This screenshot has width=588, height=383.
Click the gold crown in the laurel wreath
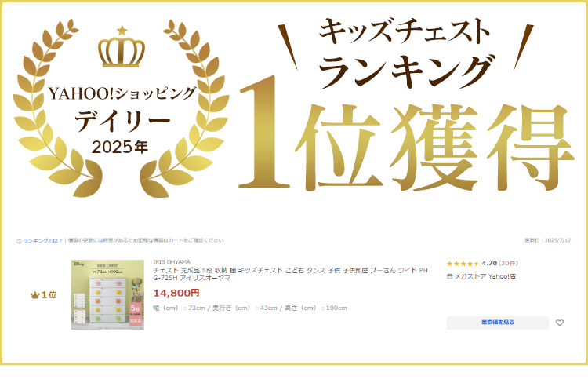click(x=122, y=53)
